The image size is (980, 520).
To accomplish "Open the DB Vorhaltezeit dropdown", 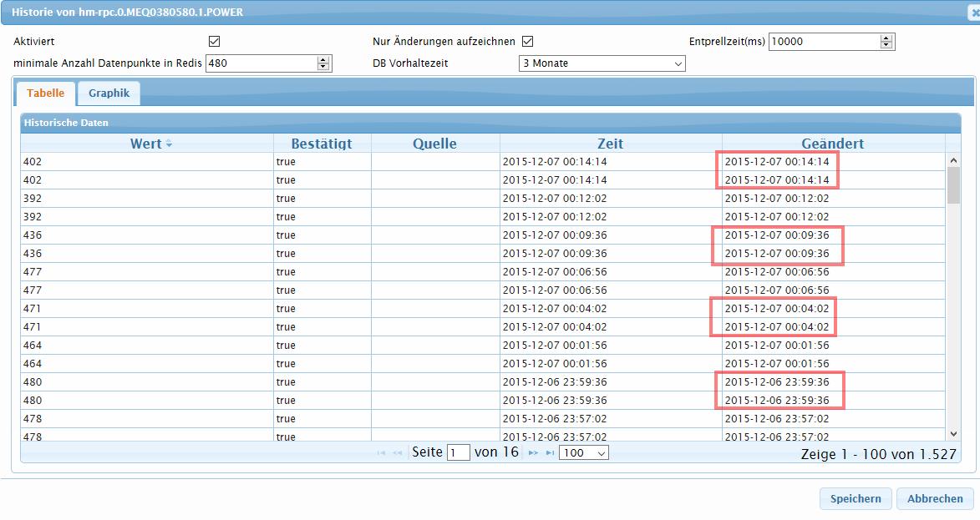I will coord(602,63).
